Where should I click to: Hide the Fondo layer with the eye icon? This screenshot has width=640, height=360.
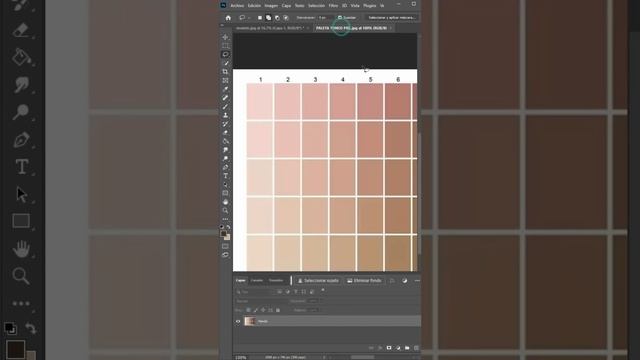click(238, 322)
